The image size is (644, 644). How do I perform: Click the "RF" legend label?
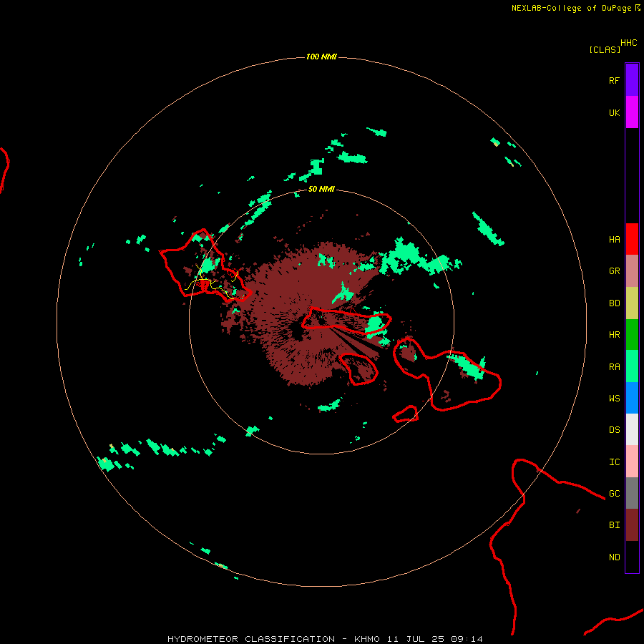(615, 80)
